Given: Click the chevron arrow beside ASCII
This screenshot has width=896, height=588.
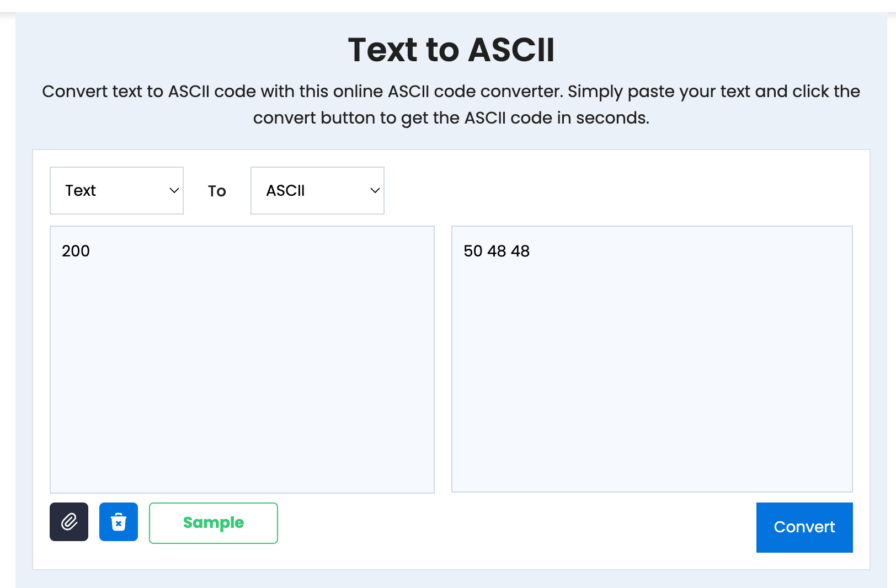Looking at the screenshot, I should point(375,191).
